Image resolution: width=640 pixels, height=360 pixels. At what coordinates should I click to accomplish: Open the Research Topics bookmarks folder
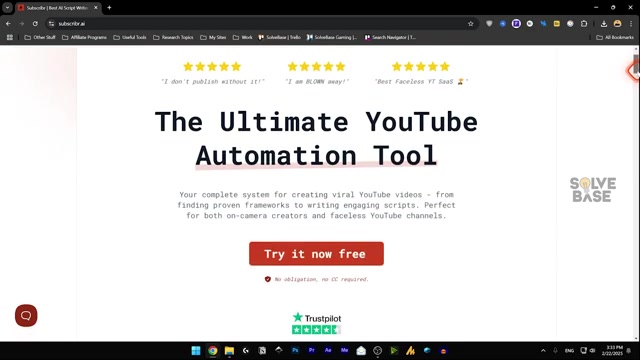click(x=173, y=37)
